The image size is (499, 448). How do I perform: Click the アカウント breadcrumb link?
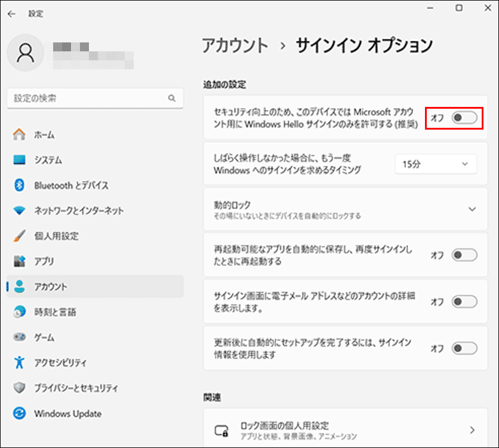[235, 45]
